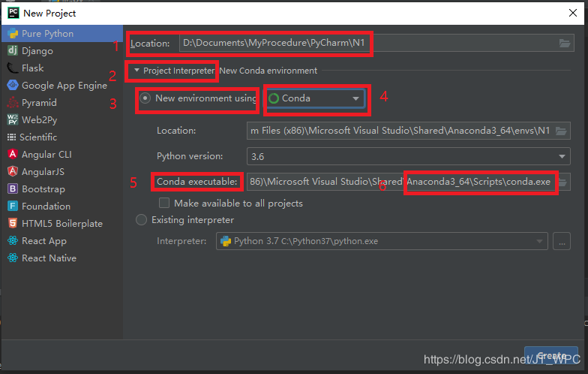Browse folder icon for Conda executable
Viewport: 588px width, 374px height.
[x=562, y=182]
